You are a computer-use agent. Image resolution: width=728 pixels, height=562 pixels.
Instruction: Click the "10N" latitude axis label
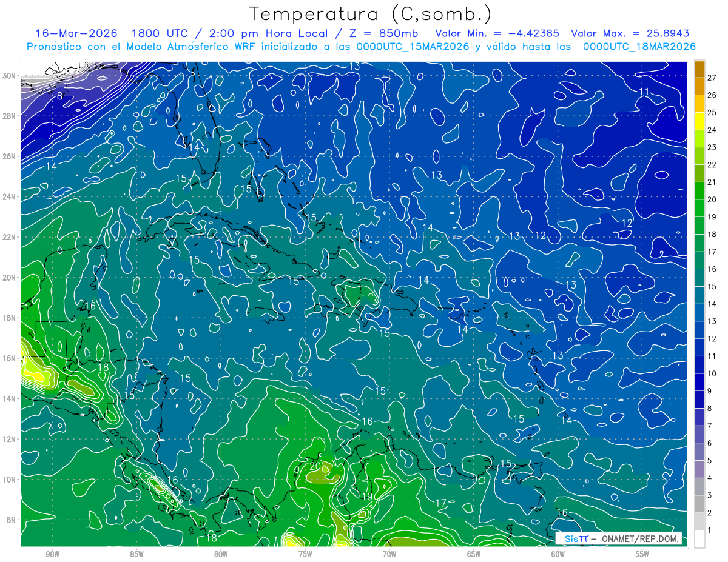10,479
